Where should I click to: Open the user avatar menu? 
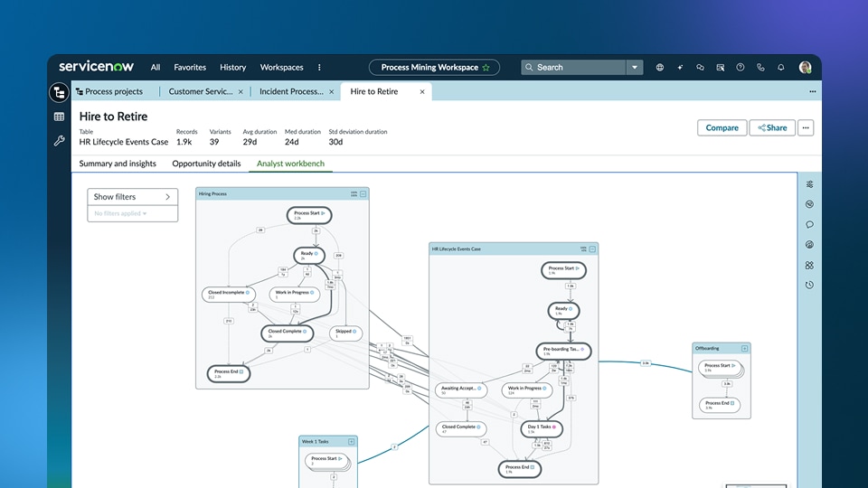(x=805, y=68)
